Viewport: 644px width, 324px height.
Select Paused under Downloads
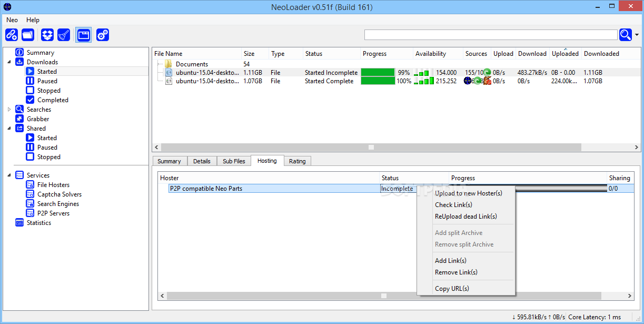pyautogui.click(x=47, y=81)
